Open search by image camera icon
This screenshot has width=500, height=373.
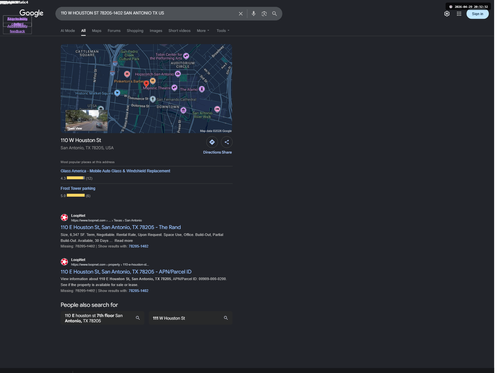tap(264, 14)
